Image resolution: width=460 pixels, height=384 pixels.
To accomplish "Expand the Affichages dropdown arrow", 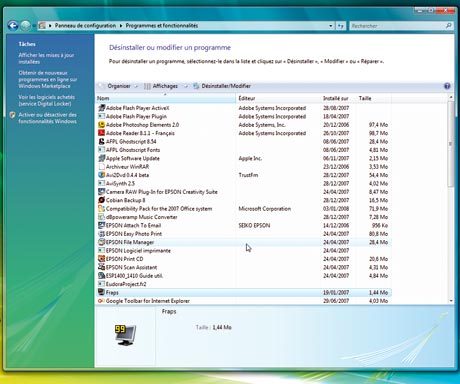I will coord(186,86).
